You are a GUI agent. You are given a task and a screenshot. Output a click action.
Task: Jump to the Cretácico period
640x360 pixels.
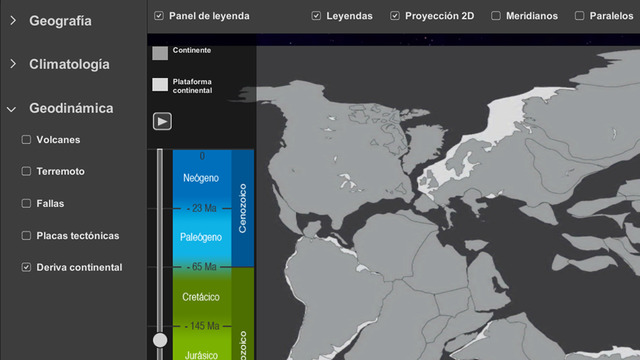click(201, 297)
